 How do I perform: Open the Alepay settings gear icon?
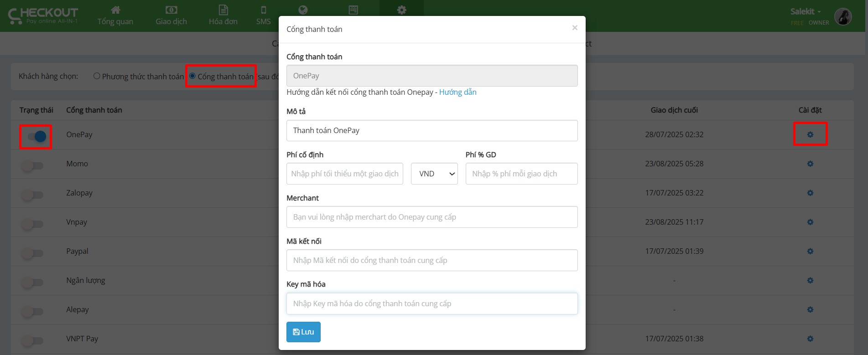(x=810, y=309)
